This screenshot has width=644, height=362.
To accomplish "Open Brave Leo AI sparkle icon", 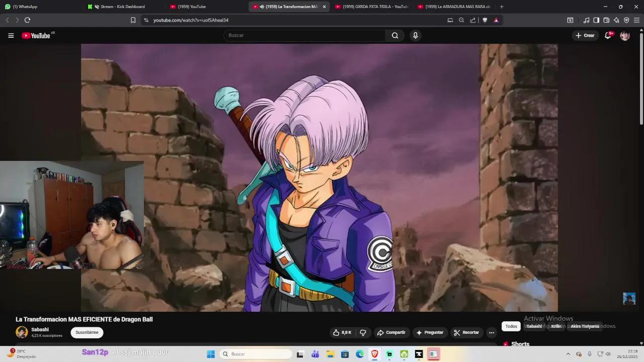I will point(616,20).
